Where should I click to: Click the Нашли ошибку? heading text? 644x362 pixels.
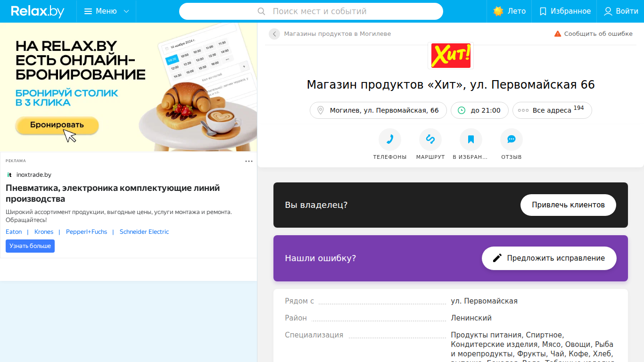(321, 258)
